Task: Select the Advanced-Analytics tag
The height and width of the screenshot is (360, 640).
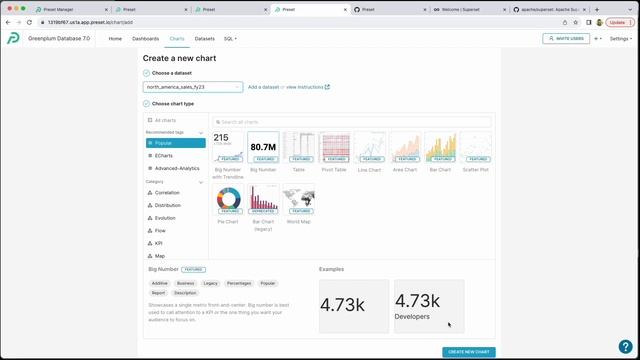Action: [176, 168]
